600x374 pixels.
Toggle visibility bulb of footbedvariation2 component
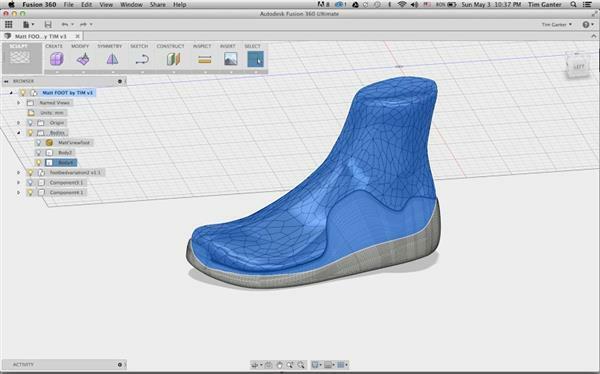[x=30, y=173]
